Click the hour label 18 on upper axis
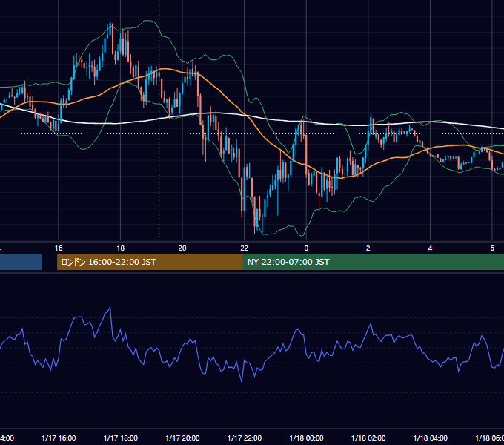504x445 pixels. click(x=121, y=248)
